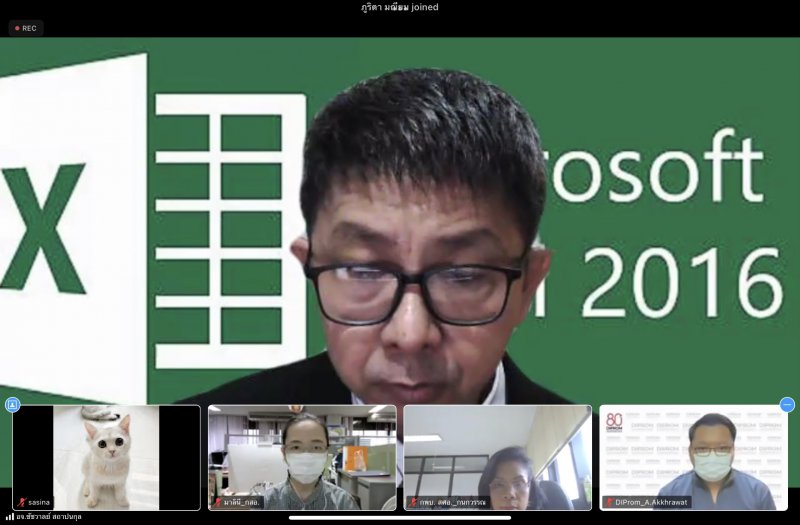The height and width of the screenshot is (525, 800).
Task: Tap the red REC recording indicator
Action: [26, 28]
